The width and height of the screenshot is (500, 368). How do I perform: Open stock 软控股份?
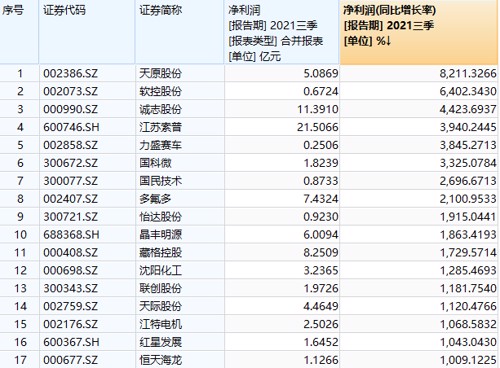pos(160,91)
